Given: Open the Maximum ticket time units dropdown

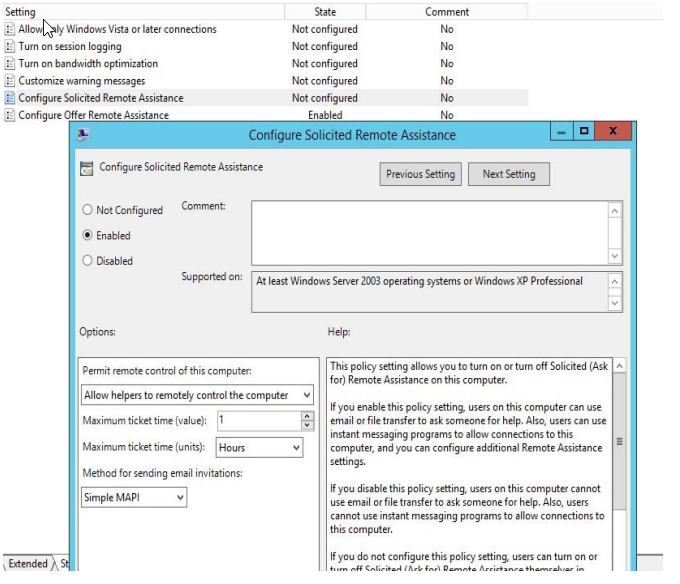Looking at the screenshot, I should click(x=296, y=448).
